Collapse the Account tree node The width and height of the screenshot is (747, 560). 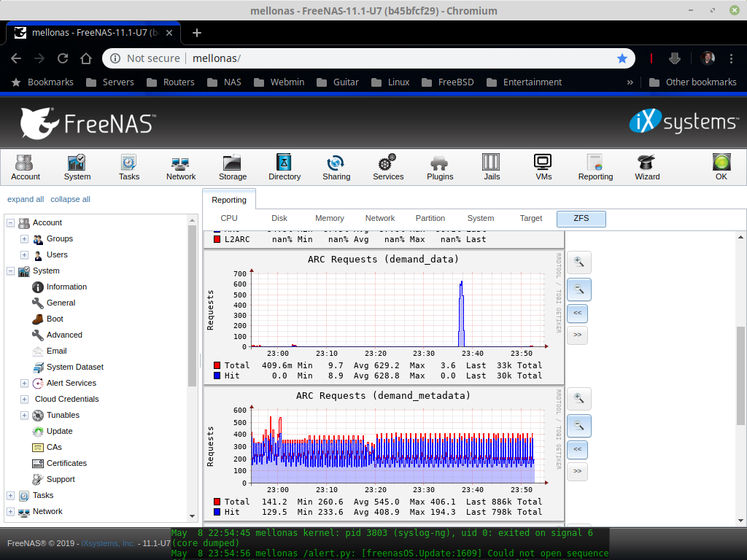[x=10, y=222]
